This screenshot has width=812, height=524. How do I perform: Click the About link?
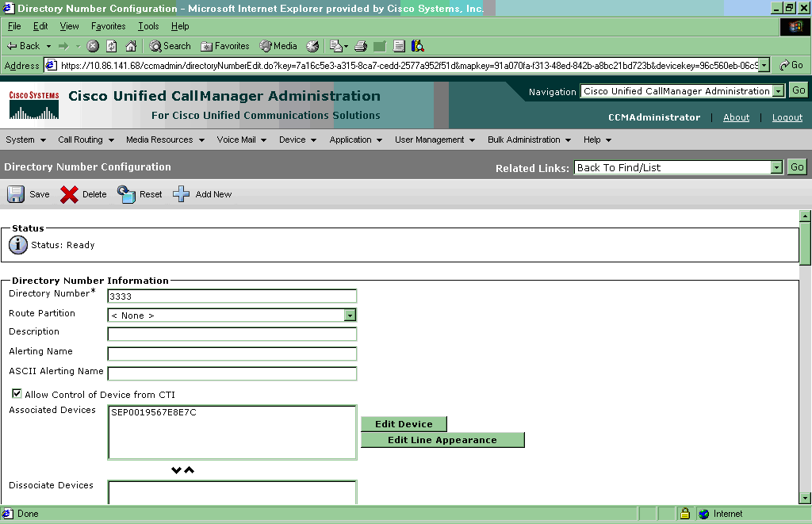(x=737, y=117)
